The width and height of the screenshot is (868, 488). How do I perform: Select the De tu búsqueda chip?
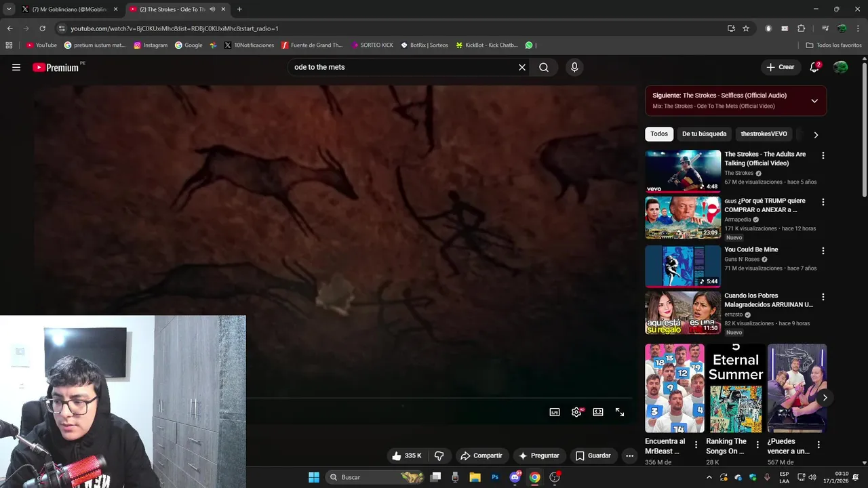[704, 134]
